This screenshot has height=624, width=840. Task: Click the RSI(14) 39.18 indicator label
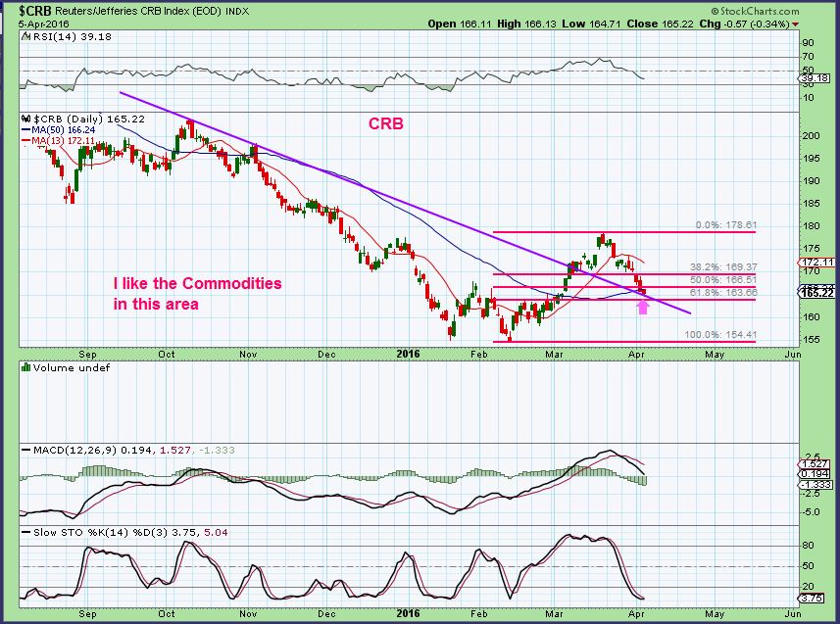tap(69, 36)
